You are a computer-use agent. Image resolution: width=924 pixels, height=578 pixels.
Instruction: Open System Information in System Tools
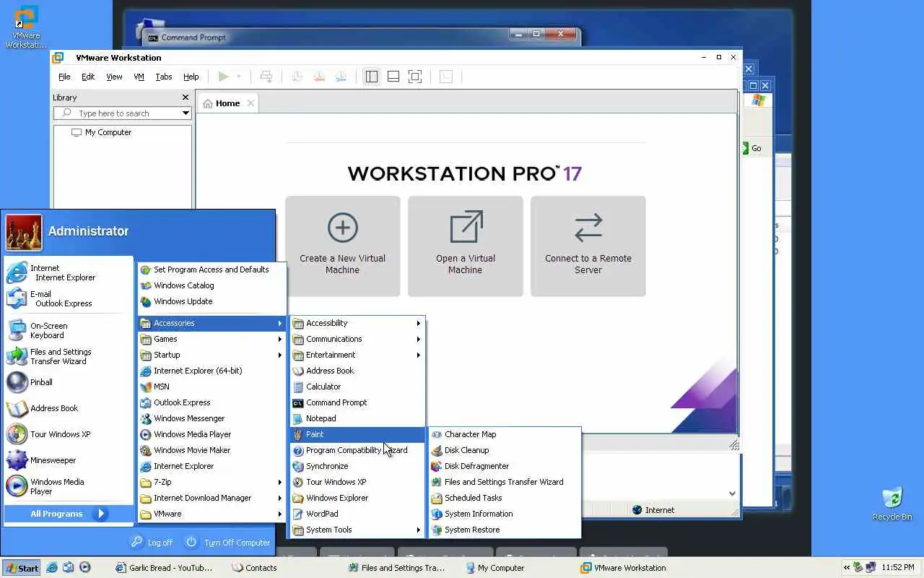point(505,514)
